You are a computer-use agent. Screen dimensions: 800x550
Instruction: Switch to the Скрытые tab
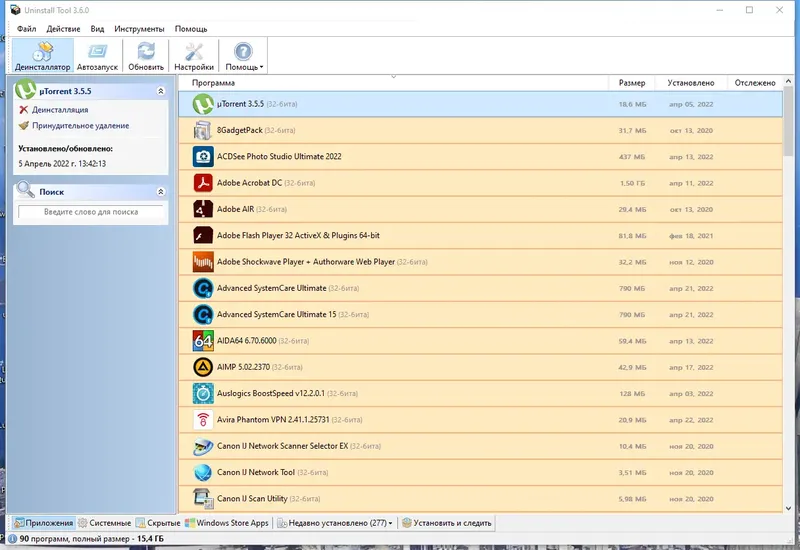(x=158, y=523)
